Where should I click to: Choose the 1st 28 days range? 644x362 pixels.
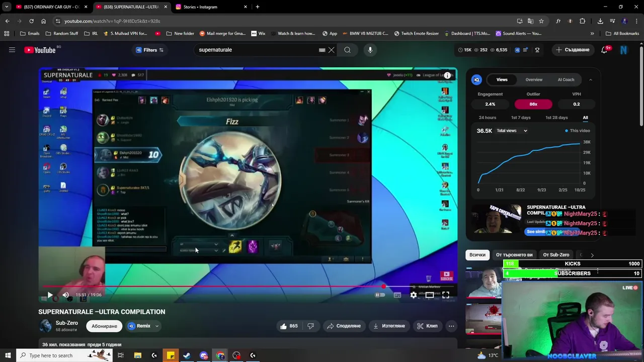pyautogui.click(x=556, y=118)
